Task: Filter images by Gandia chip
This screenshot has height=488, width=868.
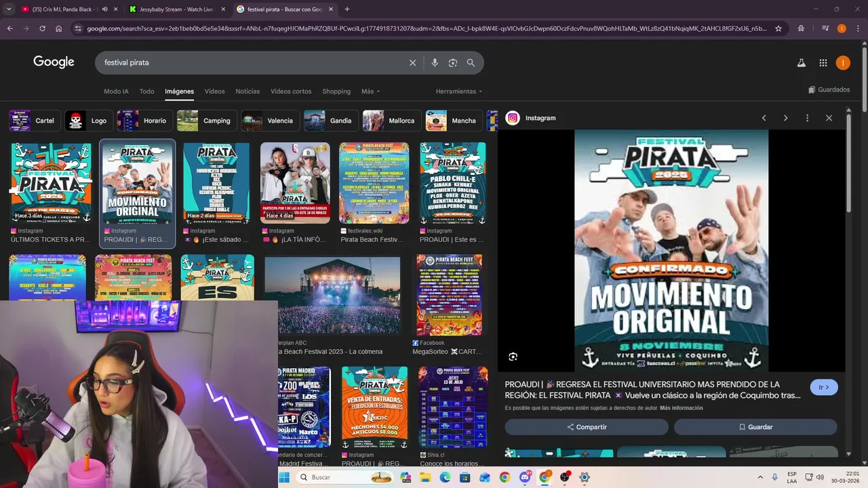Action: pyautogui.click(x=331, y=121)
